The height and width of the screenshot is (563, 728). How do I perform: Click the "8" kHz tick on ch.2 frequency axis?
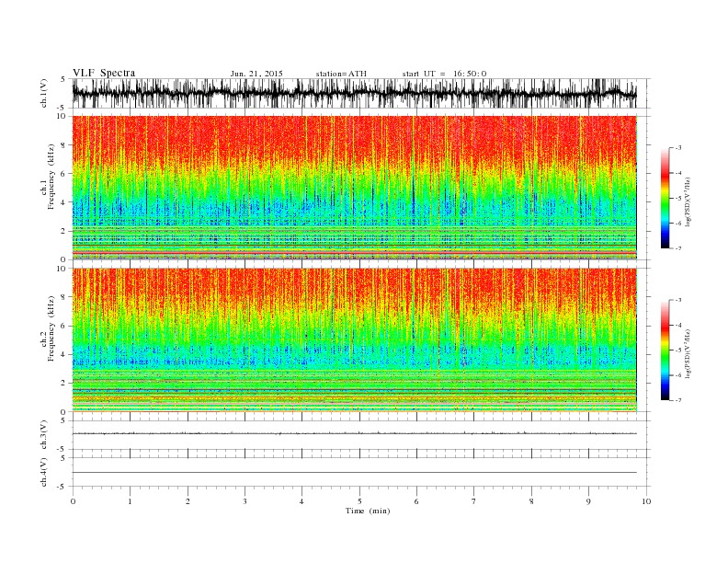point(63,297)
